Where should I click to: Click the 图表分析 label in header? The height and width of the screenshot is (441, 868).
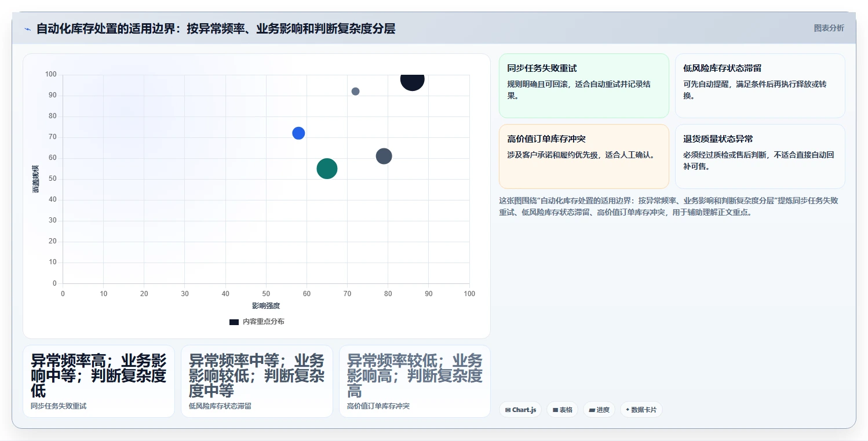829,28
